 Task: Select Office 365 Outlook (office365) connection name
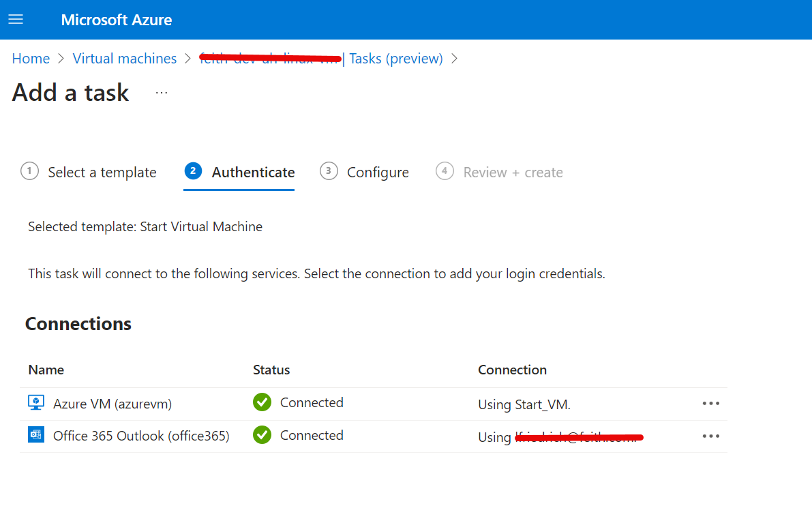[x=141, y=436]
